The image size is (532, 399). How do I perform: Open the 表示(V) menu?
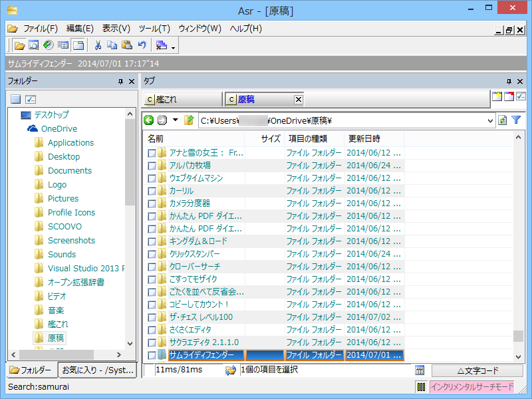(116, 29)
